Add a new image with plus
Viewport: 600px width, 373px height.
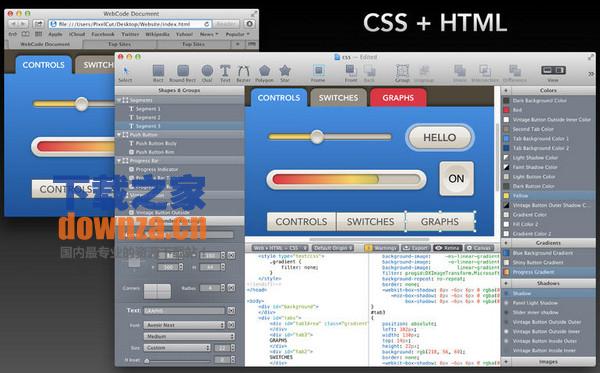506,362
